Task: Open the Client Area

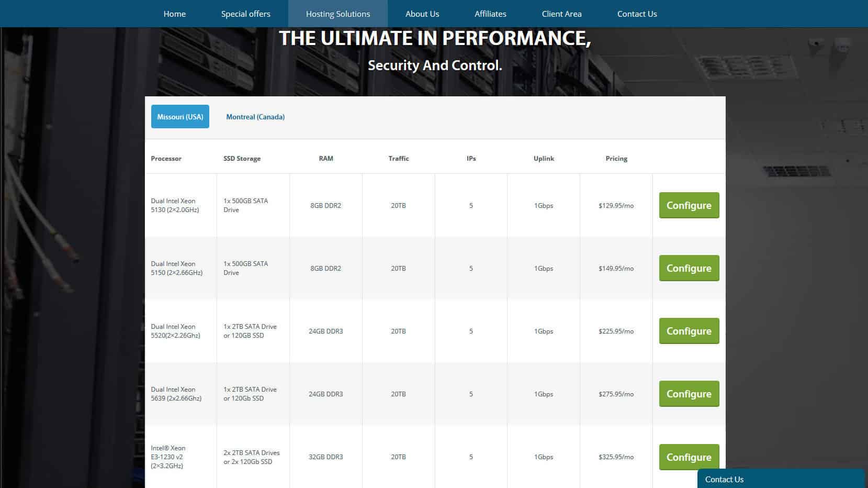Action: point(561,14)
